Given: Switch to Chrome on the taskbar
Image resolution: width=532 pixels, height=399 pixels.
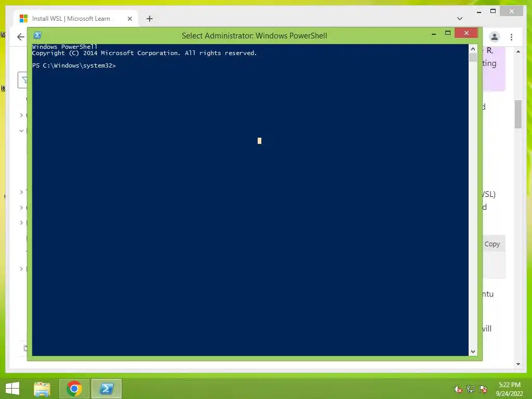Looking at the screenshot, I should 74,389.
